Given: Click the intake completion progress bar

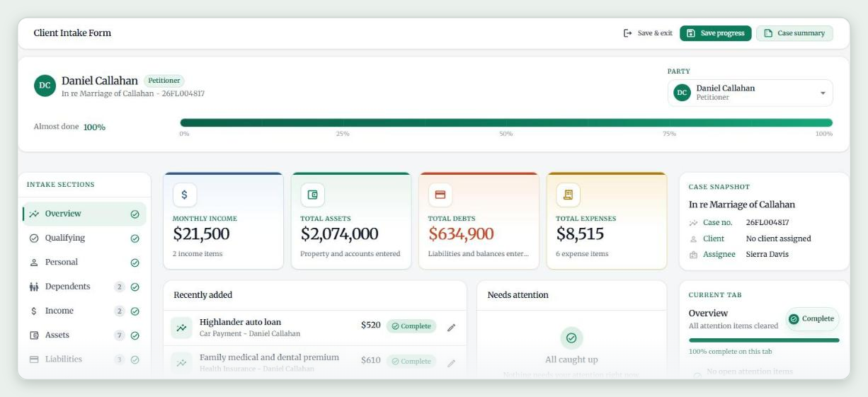Looking at the screenshot, I should (x=506, y=123).
